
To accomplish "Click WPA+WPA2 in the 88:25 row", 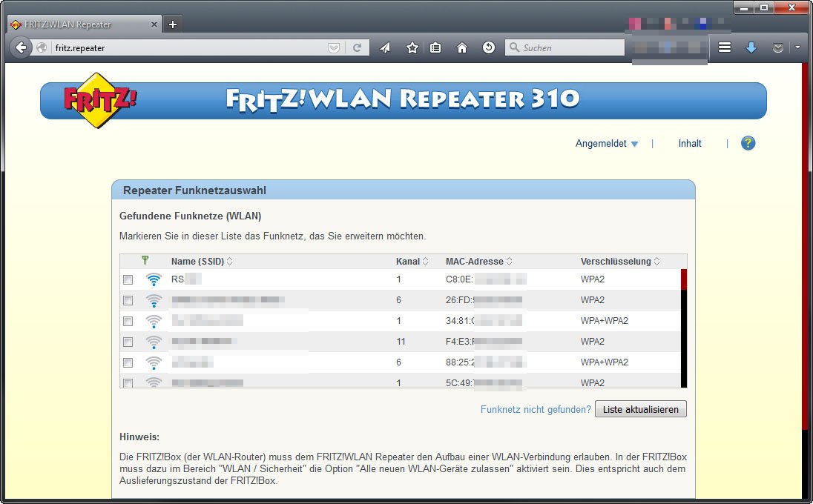I will coord(604,362).
